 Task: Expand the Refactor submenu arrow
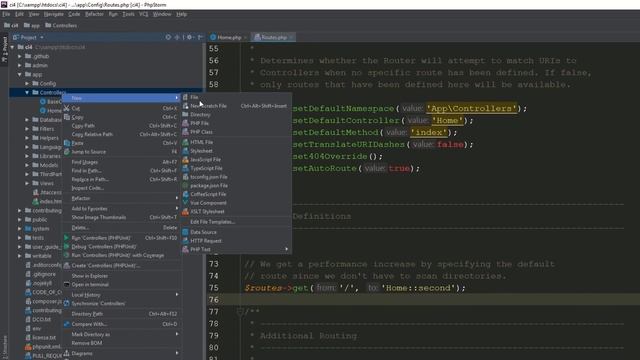point(177,198)
